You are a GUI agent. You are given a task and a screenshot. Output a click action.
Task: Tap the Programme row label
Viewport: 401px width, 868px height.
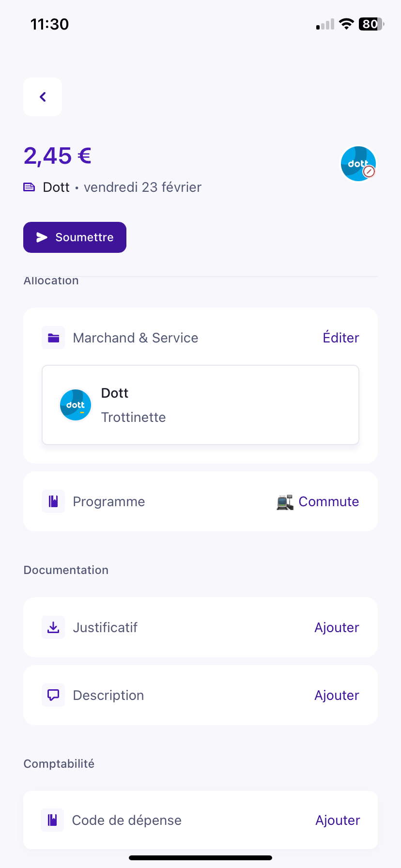tap(109, 501)
